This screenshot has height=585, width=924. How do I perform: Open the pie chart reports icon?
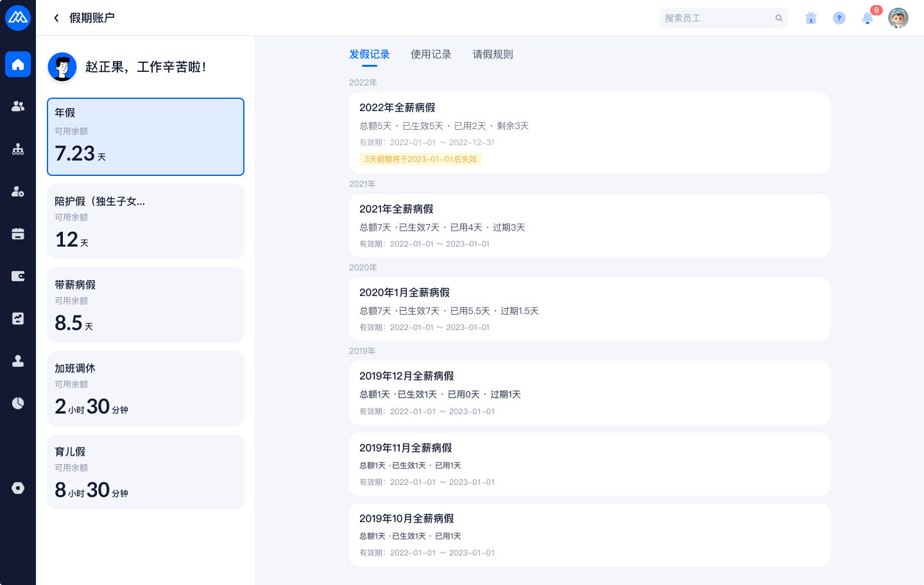pos(18,403)
